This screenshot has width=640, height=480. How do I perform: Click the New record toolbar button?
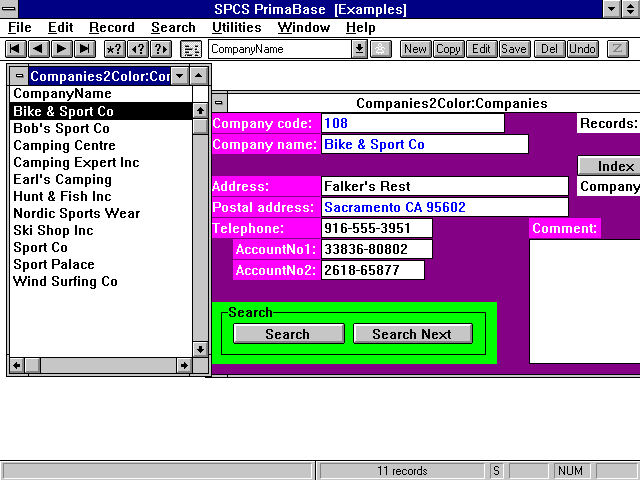(x=415, y=49)
